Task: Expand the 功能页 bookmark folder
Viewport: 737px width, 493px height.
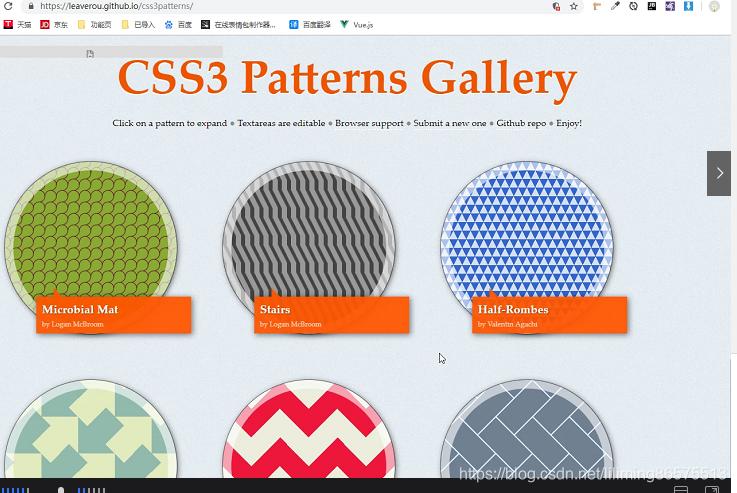Action: click(x=94, y=24)
